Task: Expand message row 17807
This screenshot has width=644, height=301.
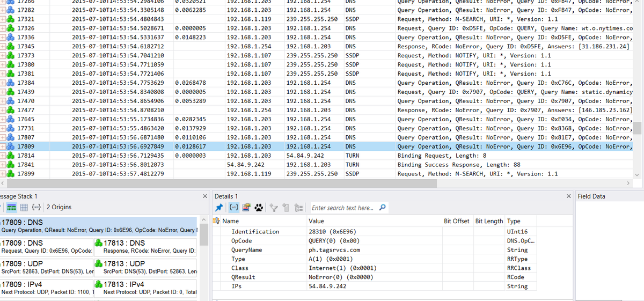Action: pos(3,137)
